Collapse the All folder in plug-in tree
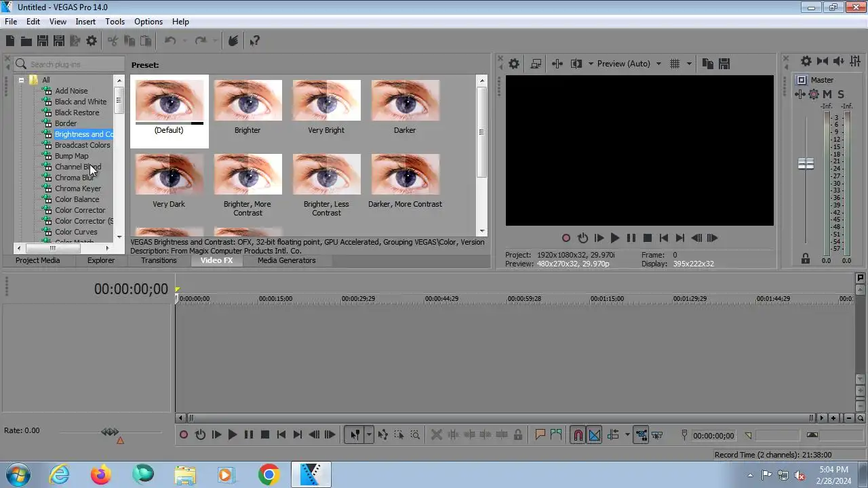This screenshot has width=868, height=488. [21, 80]
